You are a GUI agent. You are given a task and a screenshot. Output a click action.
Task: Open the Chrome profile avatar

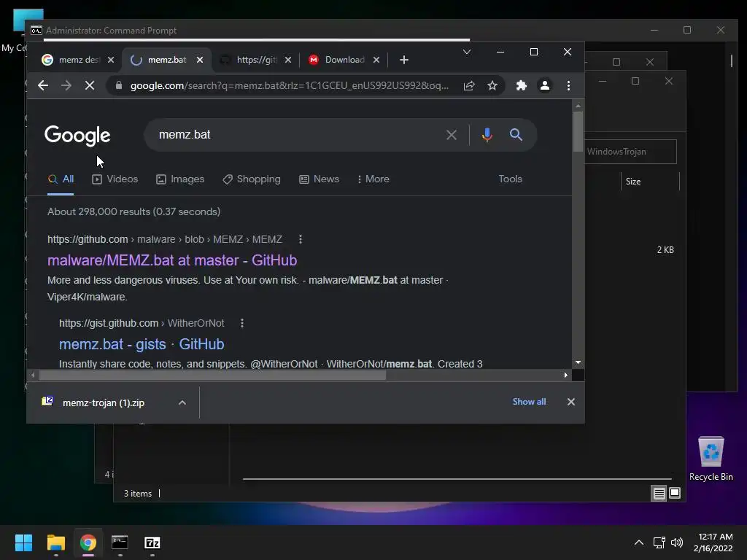tap(544, 86)
